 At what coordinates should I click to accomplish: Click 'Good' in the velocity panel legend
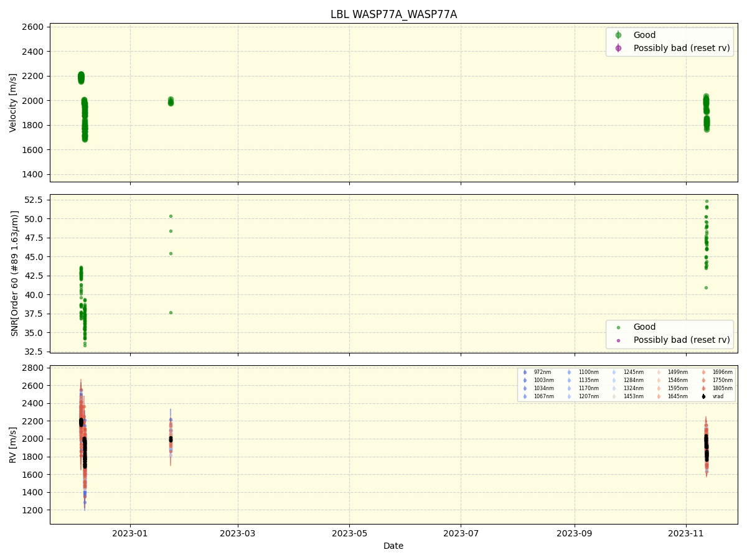click(644, 35)
